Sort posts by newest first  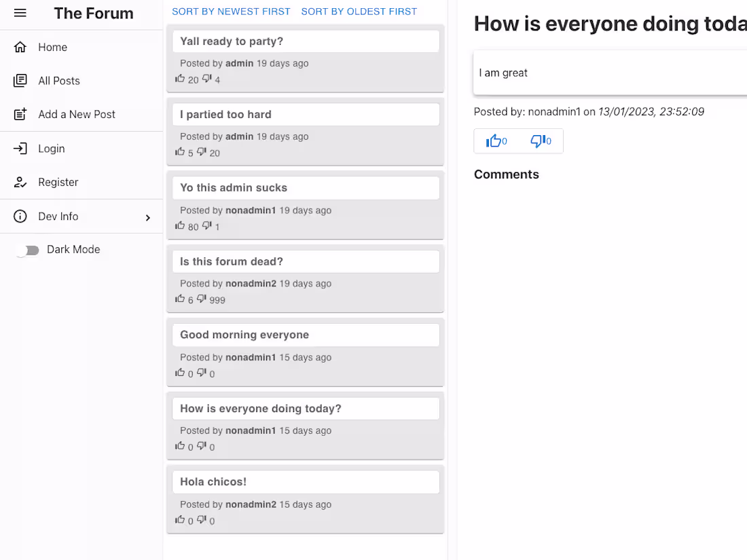[x=231, y=12]
